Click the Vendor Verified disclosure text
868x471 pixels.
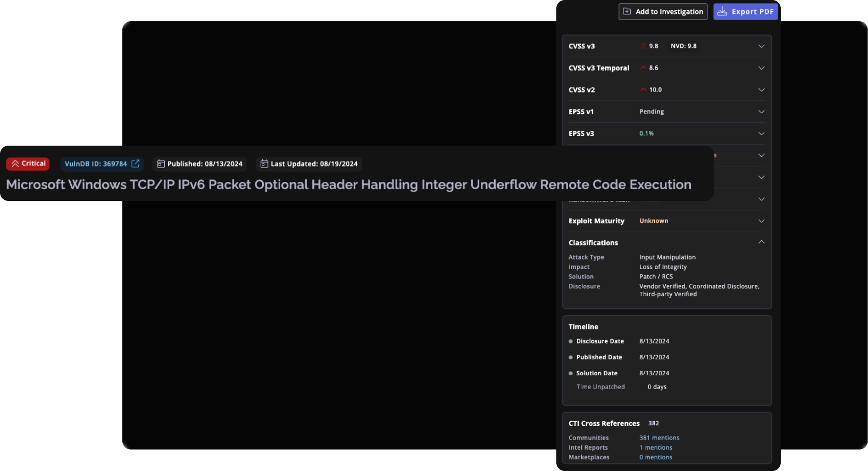point(662,286)
